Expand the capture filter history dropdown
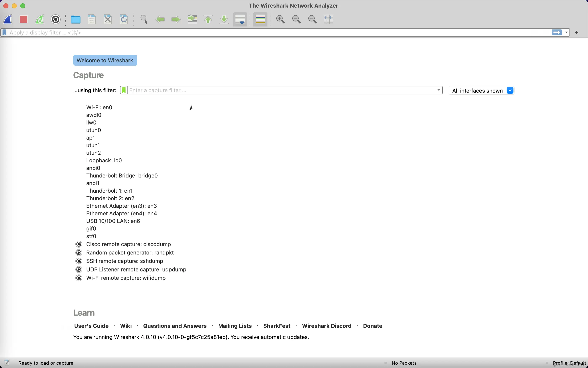 pos(439,90)
